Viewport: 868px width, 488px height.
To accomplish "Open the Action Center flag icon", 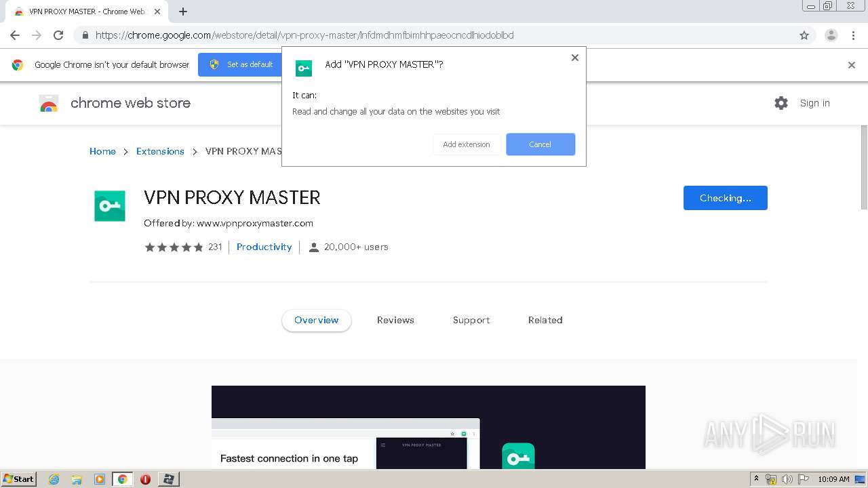I will pyautogui.click(x=804, y=479).
